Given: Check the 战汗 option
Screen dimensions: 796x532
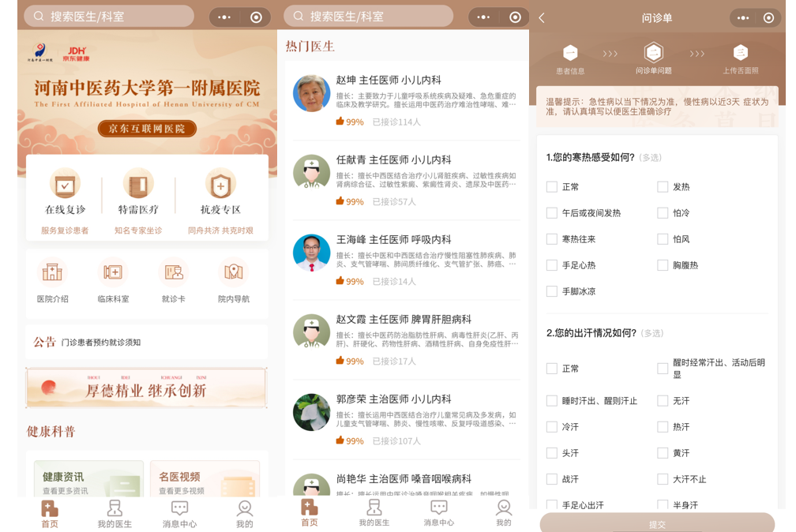Looking at the screenshot, I should (x=552, y=479).
